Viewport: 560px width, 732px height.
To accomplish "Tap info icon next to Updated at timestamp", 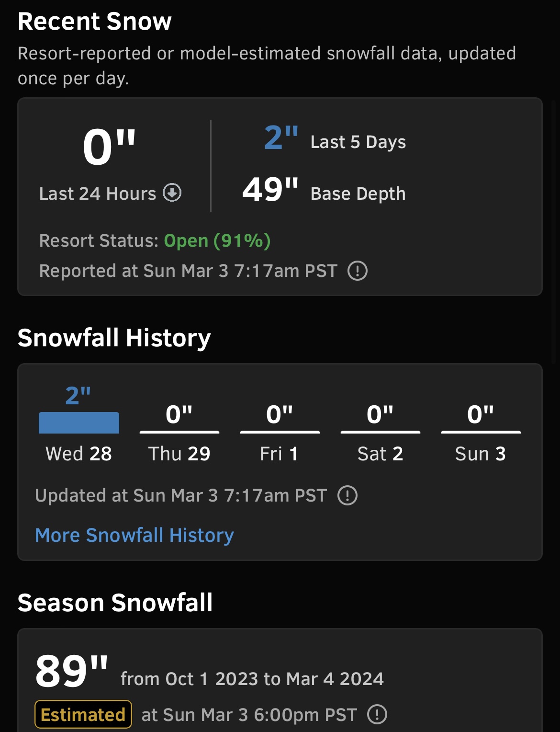I will tap(347, 495).
